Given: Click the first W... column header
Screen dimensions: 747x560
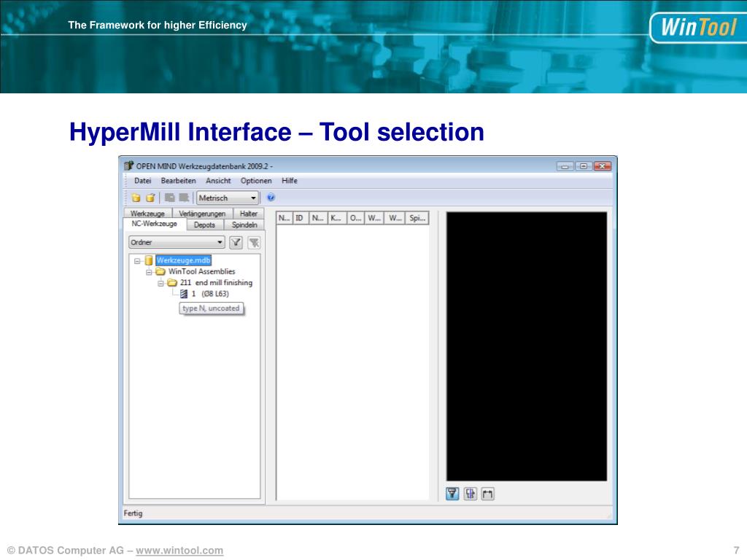Looking at the screenshot, I should (x=374, y=218).
